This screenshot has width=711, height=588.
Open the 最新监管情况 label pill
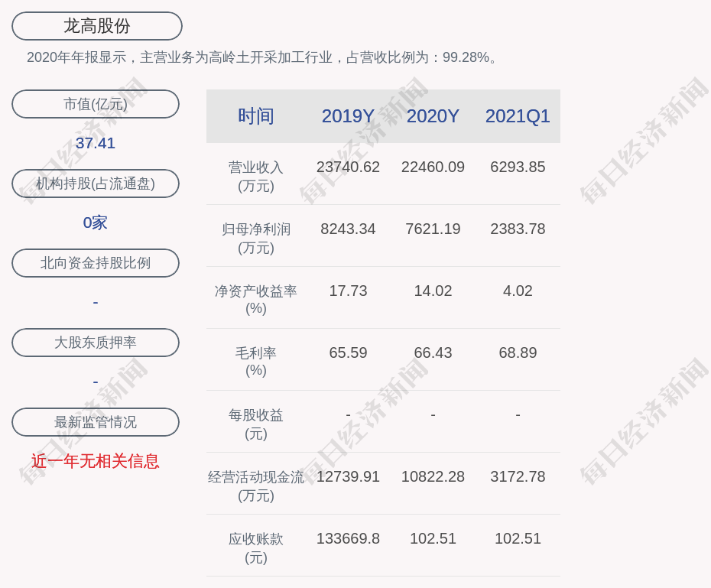96,422
